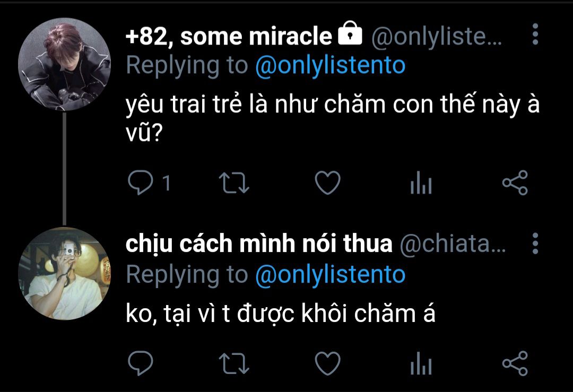Reply to the '+82, some miracle' tweet

141,182
